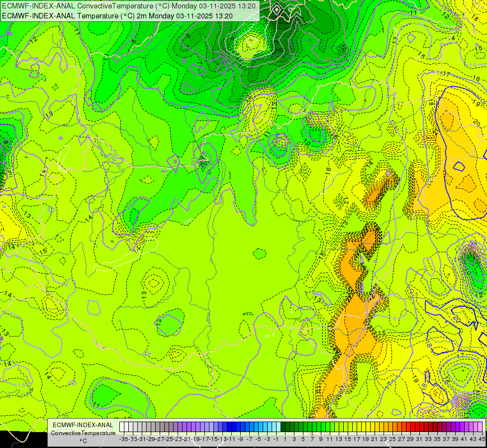The image size is (487, 448).
Task: Click the 41 value on the legend scale
Action: point(464,440)
